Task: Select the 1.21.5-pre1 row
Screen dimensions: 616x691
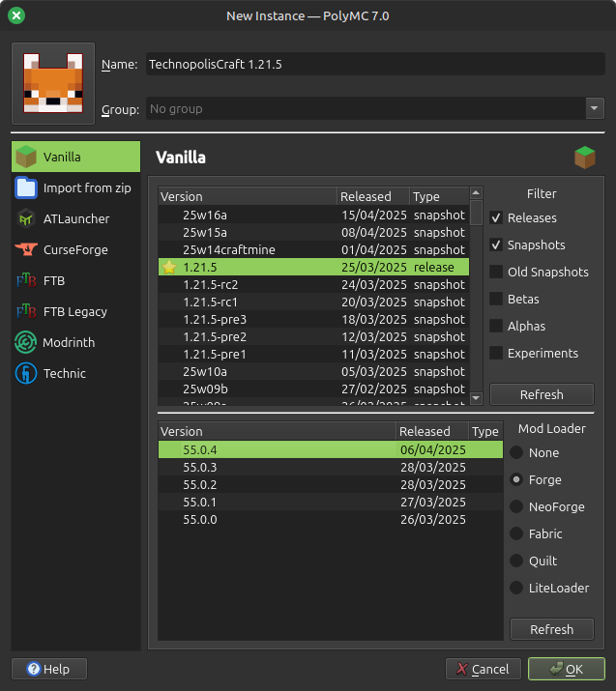Action: (313, 354)
